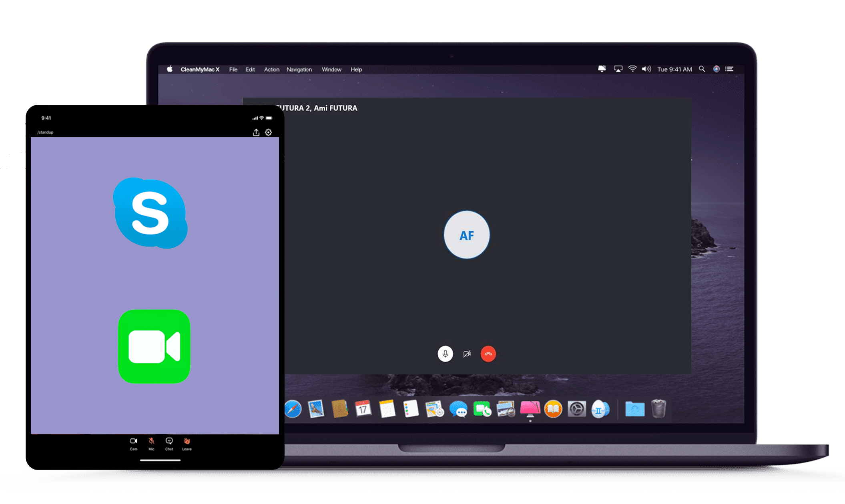Open the volume control in the menu bar
Viewport: 845px width, 504px height.
click(646, 69)
